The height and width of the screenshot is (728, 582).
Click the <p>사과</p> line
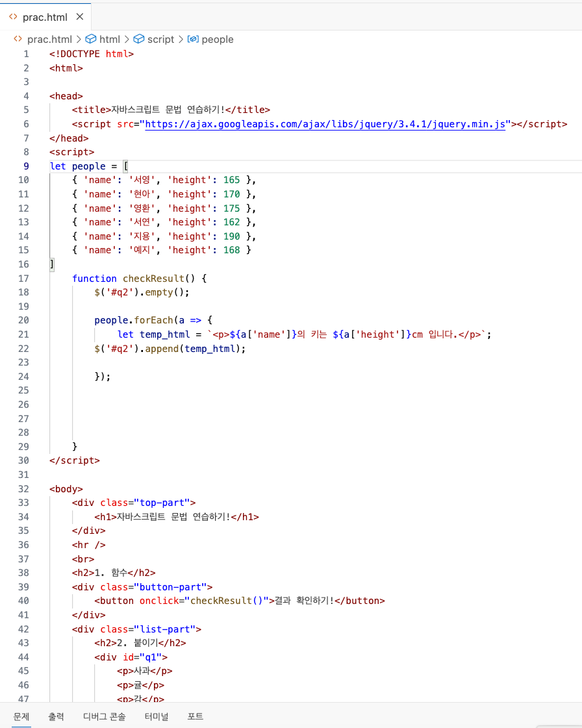[x=145, y=671]
